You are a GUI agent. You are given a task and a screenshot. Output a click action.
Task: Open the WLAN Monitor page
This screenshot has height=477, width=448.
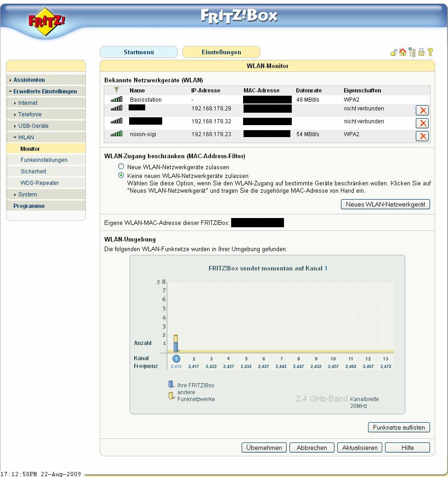click(x=30, y=149)
